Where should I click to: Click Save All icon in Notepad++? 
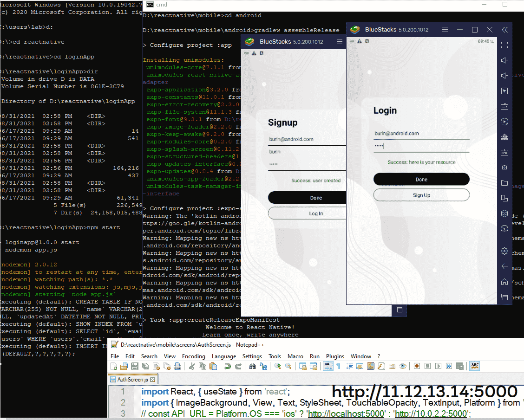[x=145, y=366]
